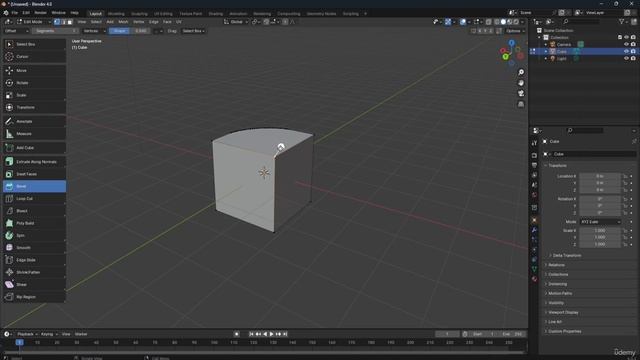Click the bevel Segments field
This screenshot has height=360, width=640.
click(x=55, y=31)
